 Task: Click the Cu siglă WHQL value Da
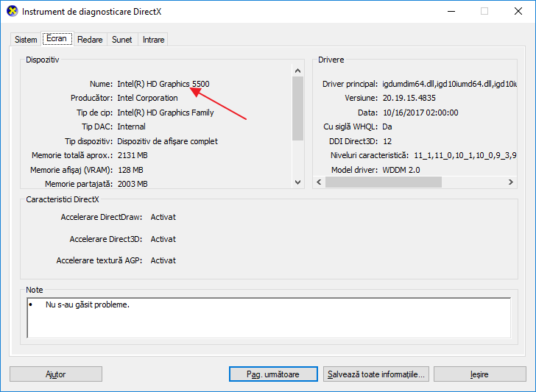[x=387, y=126]
